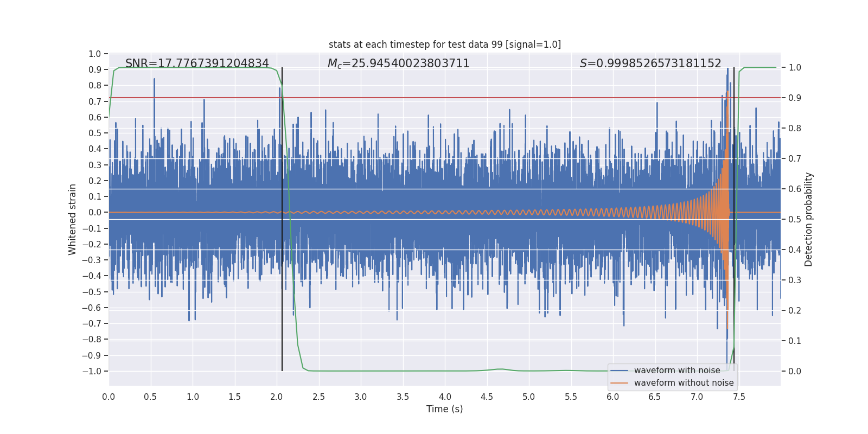Click the -0.2 tick on the Whitened strain axis
This screenshot has width=868, height=434.
point(92,244)
